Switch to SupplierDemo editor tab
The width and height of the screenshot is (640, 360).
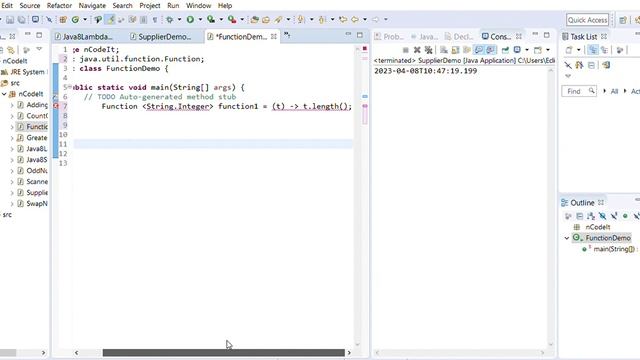click(160, 37)
